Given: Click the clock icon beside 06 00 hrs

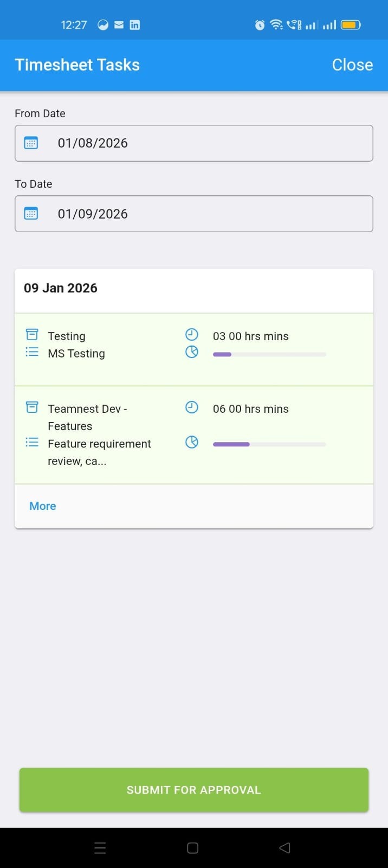Looking at the screenshot, I should 192,407.
